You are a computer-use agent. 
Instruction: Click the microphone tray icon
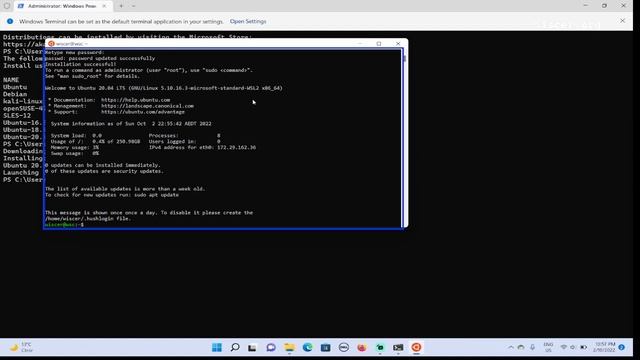pyautogui.click(x=533, y=347)
